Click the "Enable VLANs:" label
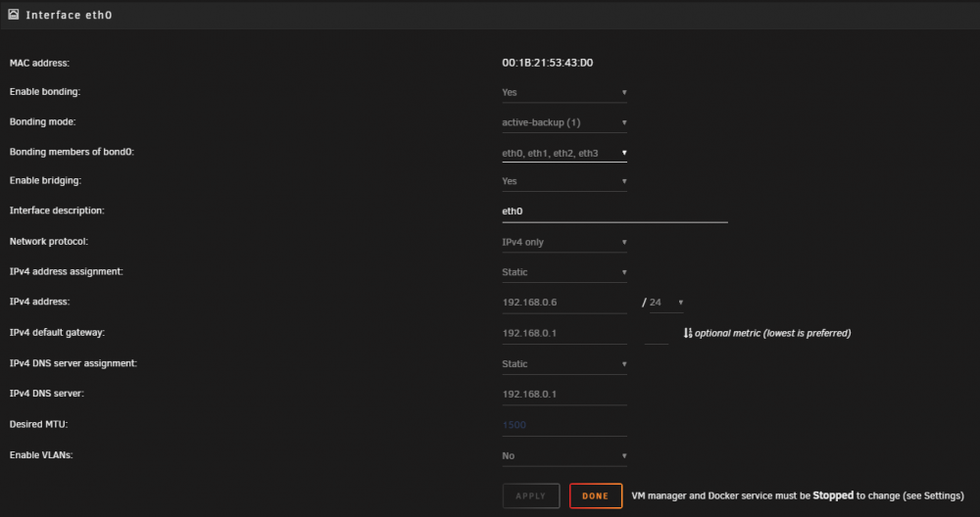 tap(41, 454)
